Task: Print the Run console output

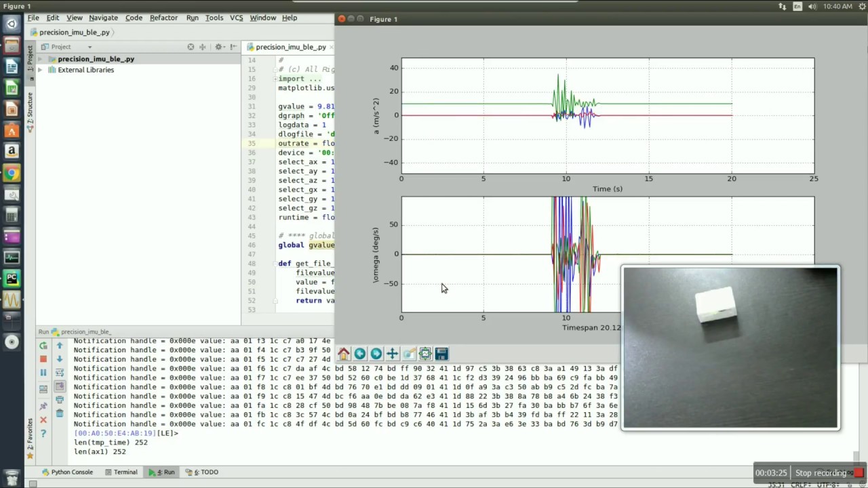Action: (60, 400)
